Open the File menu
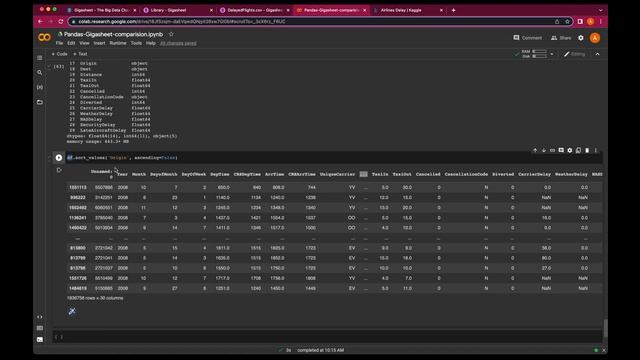Image resolution: width=640 pixels, height=360 pixels. click(x=60, y=43)
